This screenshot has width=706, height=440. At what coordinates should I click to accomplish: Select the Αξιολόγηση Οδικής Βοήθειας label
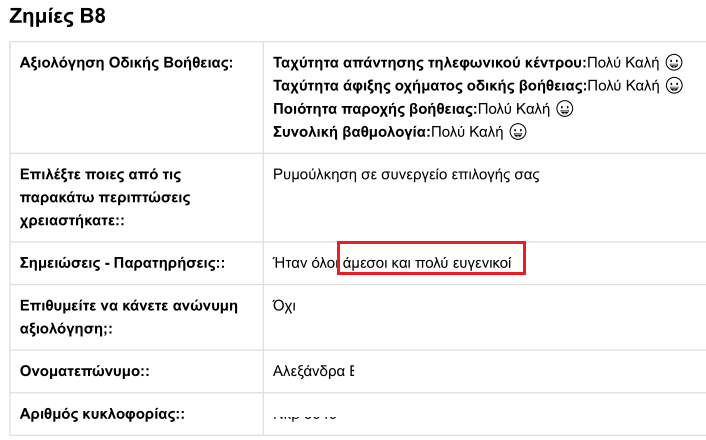(x=126, y=63)
